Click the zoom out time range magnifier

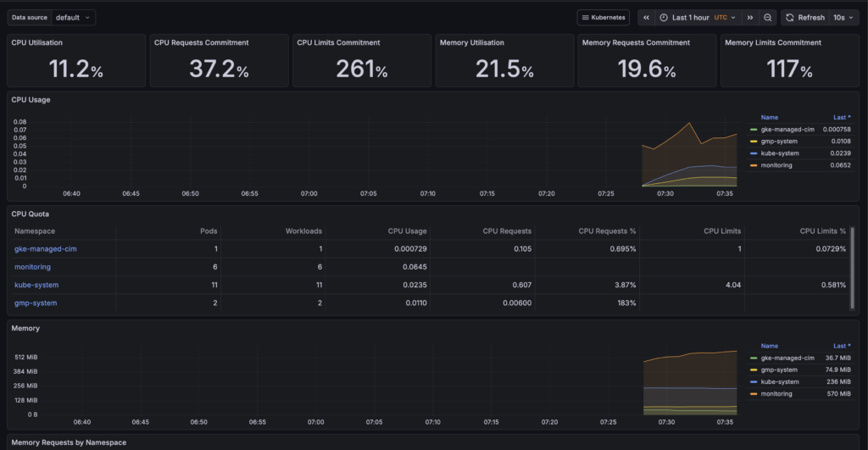[767, 17]
